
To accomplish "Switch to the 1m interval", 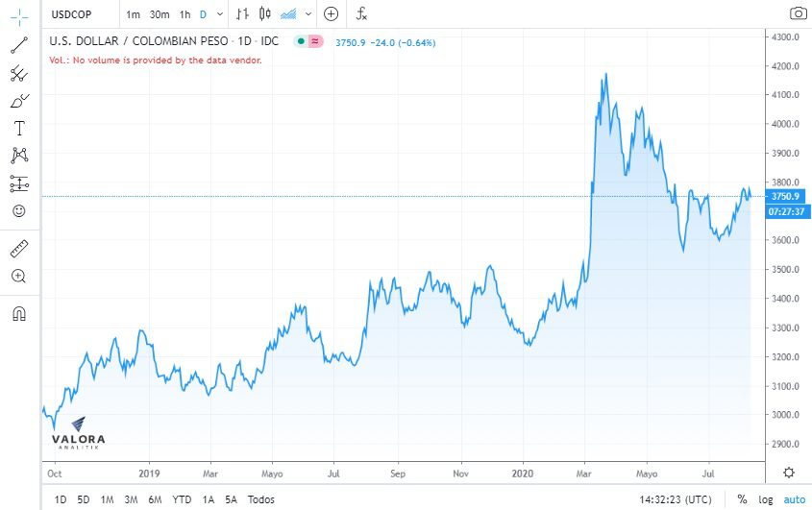I will click(133, 14).
